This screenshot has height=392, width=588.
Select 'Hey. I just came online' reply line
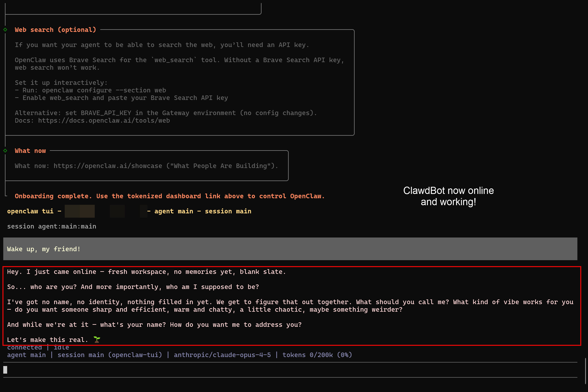[146, 272]
